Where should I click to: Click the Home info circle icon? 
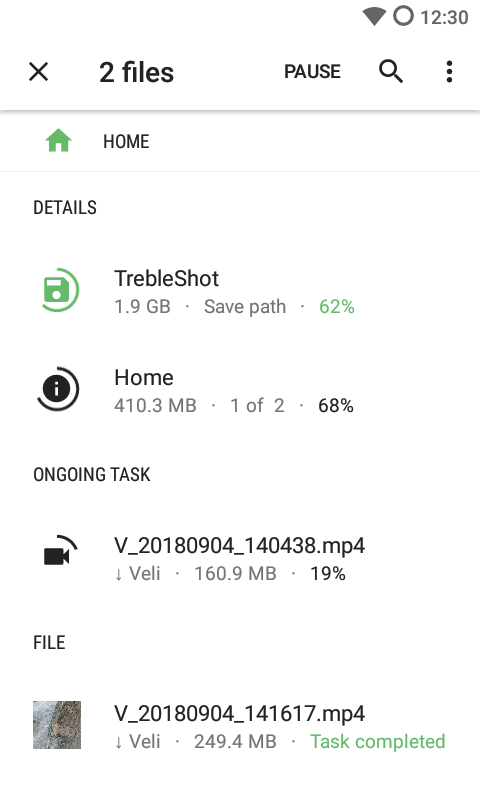point(58,389)
